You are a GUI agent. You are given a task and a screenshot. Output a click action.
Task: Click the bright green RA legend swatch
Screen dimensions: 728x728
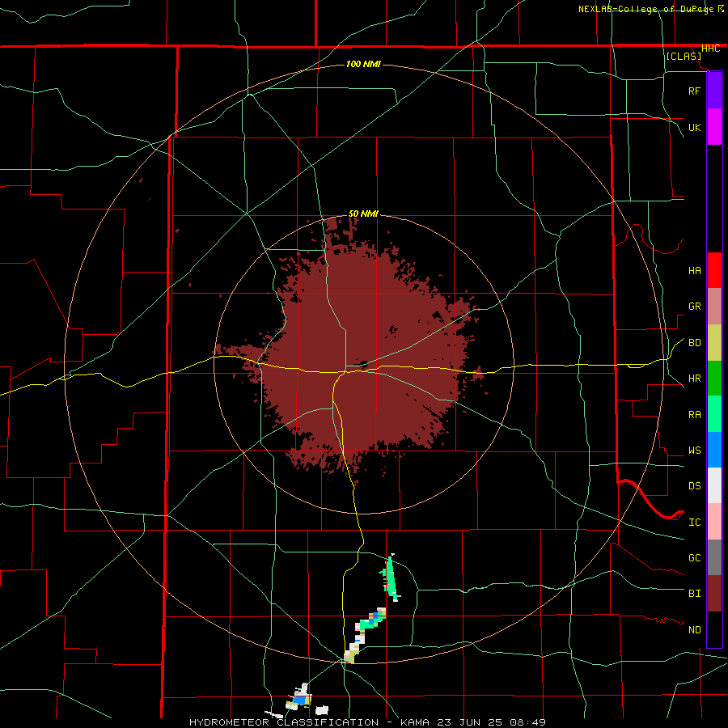714,414
